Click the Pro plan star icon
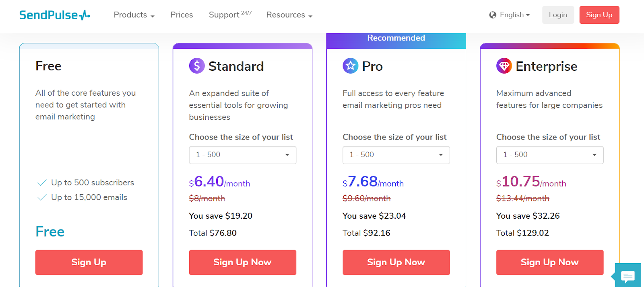Screen dimensions: 644x287 [350, 66]
